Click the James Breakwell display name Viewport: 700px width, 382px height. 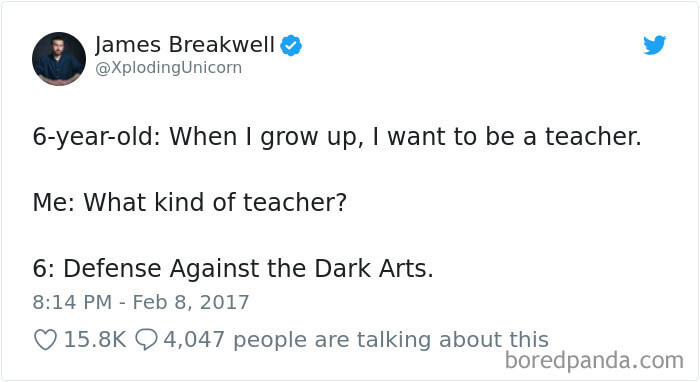[x=185, y=45]
